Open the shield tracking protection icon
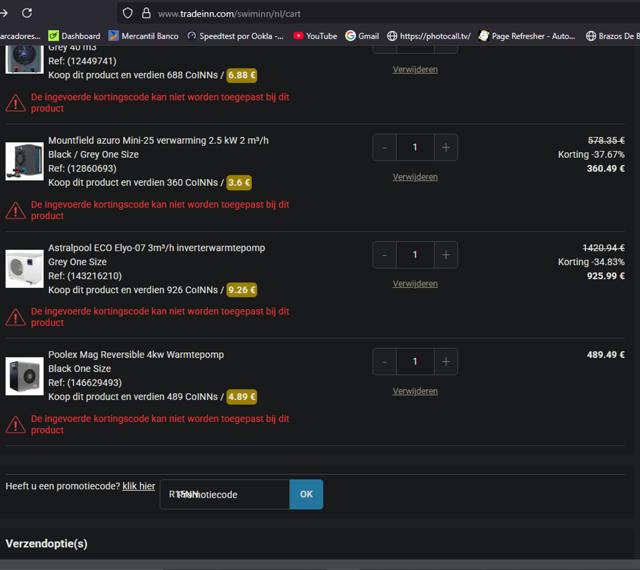 click(127, 13)
